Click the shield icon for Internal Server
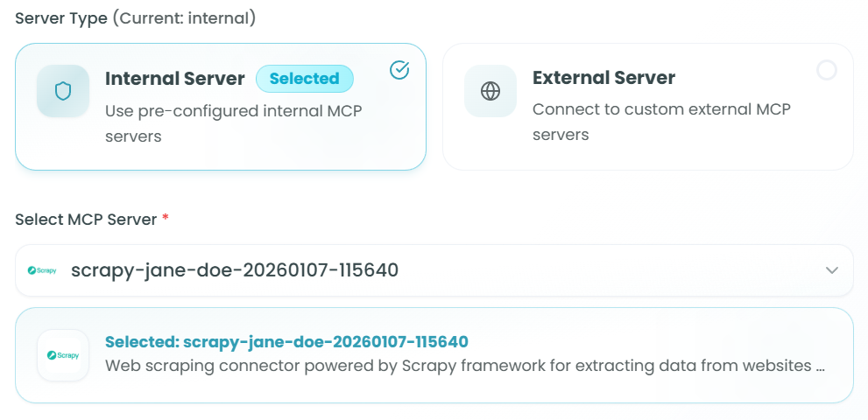The image size is (868, 420). [x=63, y=91]
